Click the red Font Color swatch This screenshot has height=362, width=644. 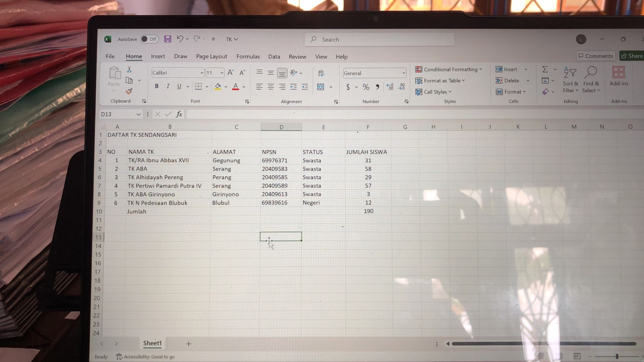235,86
